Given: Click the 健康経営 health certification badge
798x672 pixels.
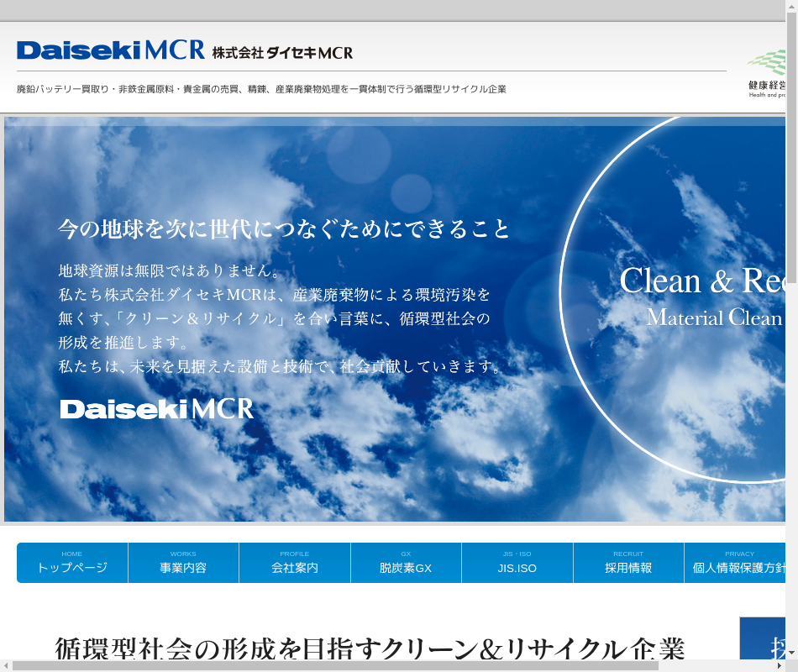Looking at the screenshot, I should point(766,73).
